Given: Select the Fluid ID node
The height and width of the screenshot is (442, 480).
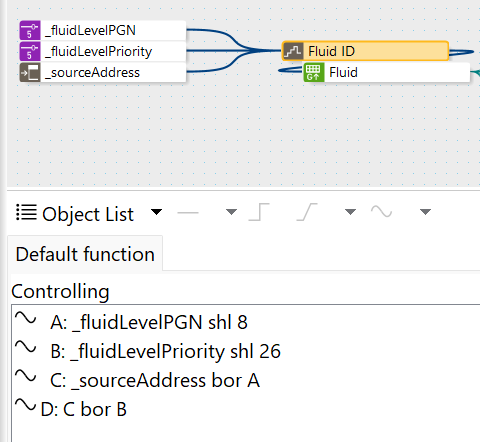Looking at the screenshot, I should click(365, 51).
